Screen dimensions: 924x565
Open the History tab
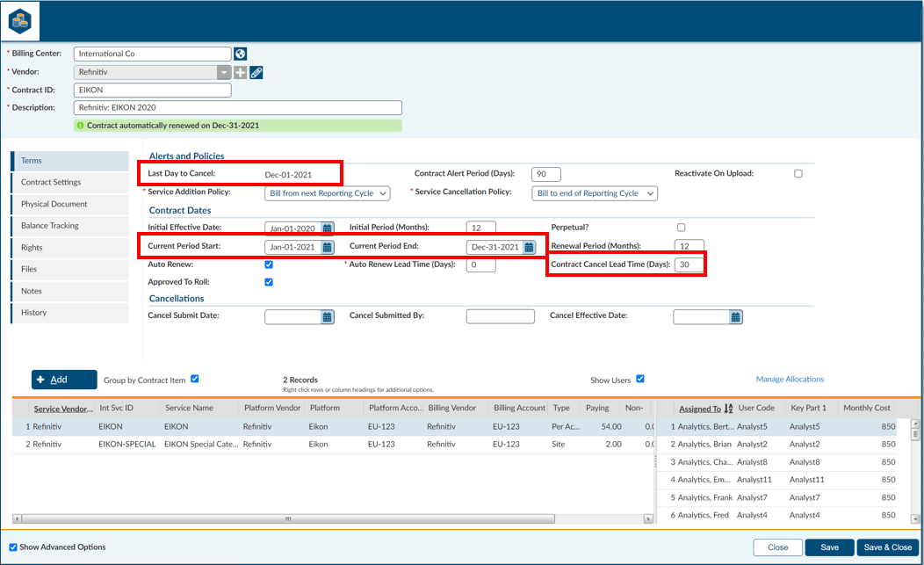tap(70, 313)
